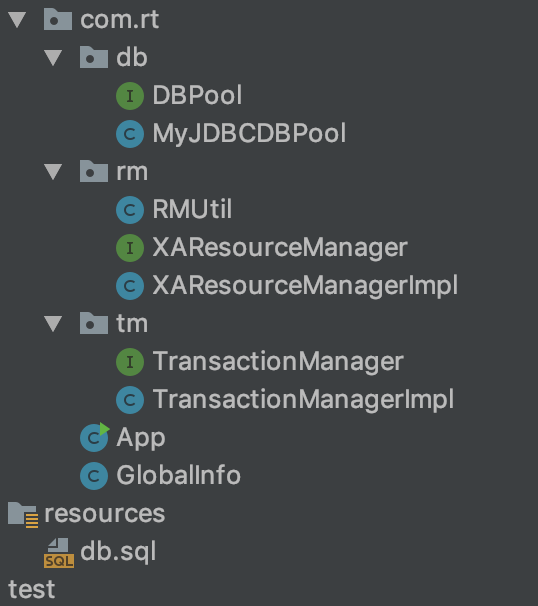The image size is (538, 606).
Task: Click the TransactionManager interface icon
Action: point(130,362)
